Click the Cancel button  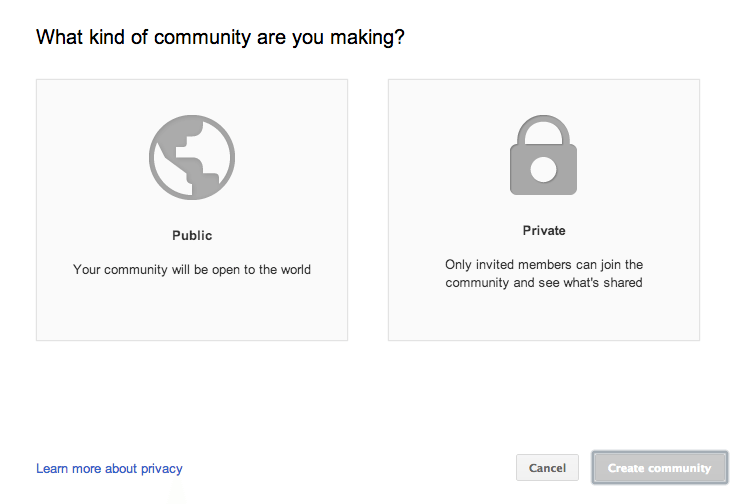pyautogui.click(x=547, y=468)
